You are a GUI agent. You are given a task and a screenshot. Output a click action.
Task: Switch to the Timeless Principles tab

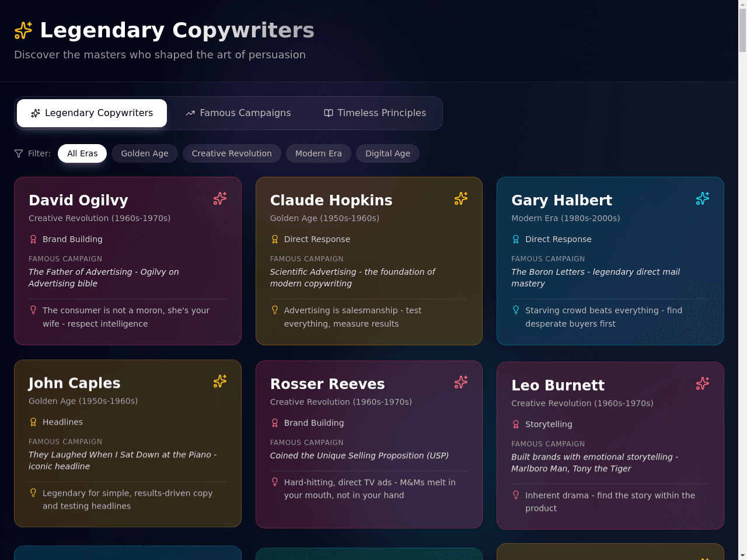(x=375, y=113)
